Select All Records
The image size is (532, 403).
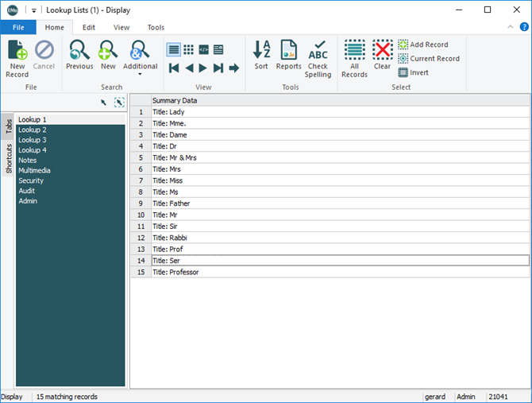pyautogui.click(x=354, y=52)
